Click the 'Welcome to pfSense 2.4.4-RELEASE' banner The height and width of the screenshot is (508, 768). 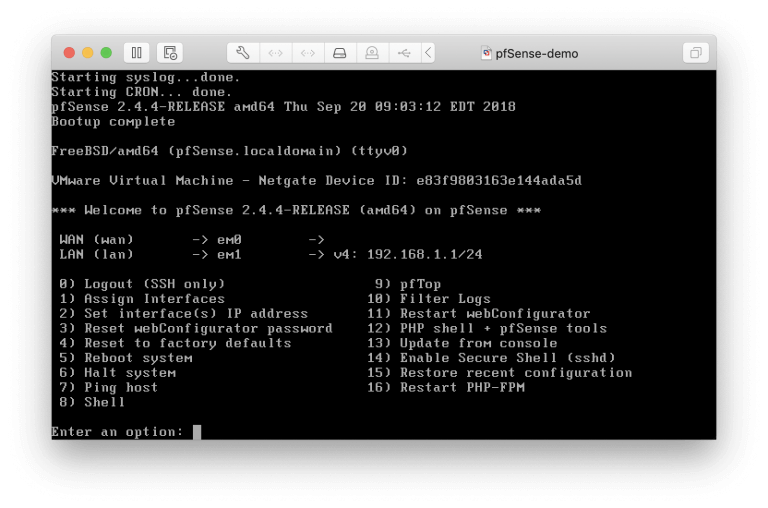point(296,210)
